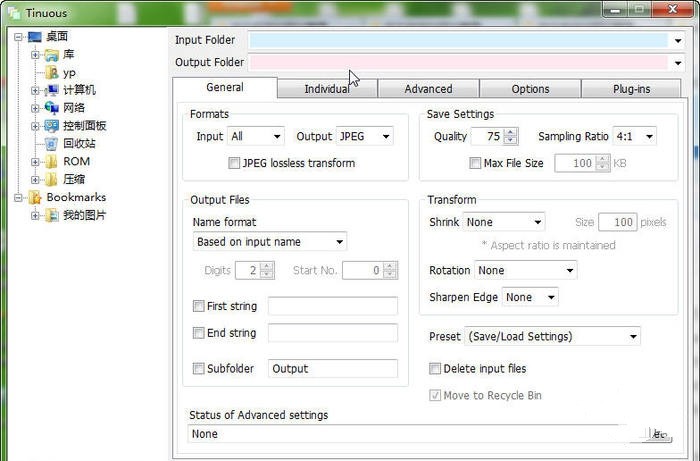Open the Sampling Ratio dropdown

click(x=634, y=136)
